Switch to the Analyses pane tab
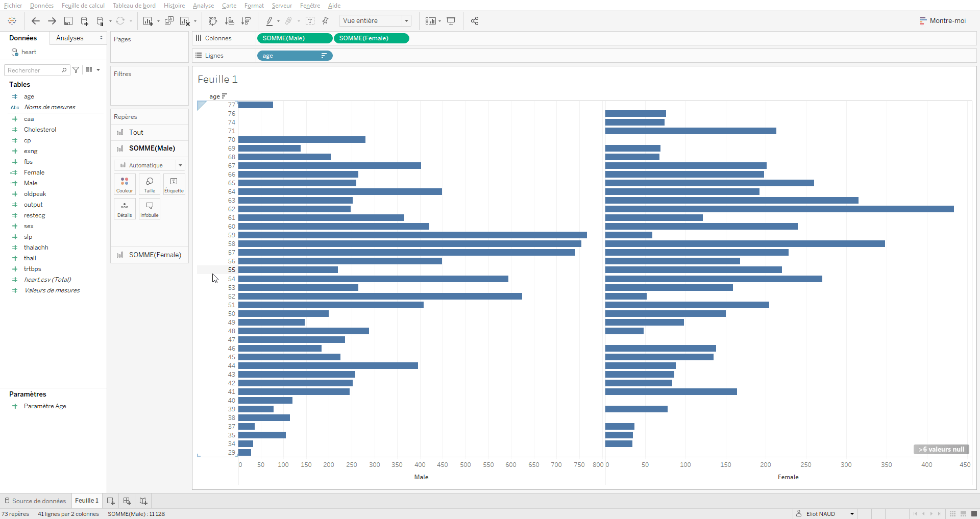The image size is (980, 519). pyautogui.click(x=70, y=38)
